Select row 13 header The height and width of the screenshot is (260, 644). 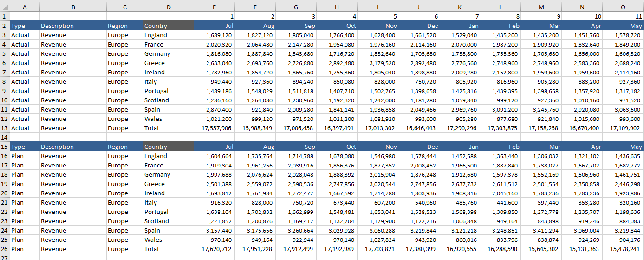tap(5, 128)
